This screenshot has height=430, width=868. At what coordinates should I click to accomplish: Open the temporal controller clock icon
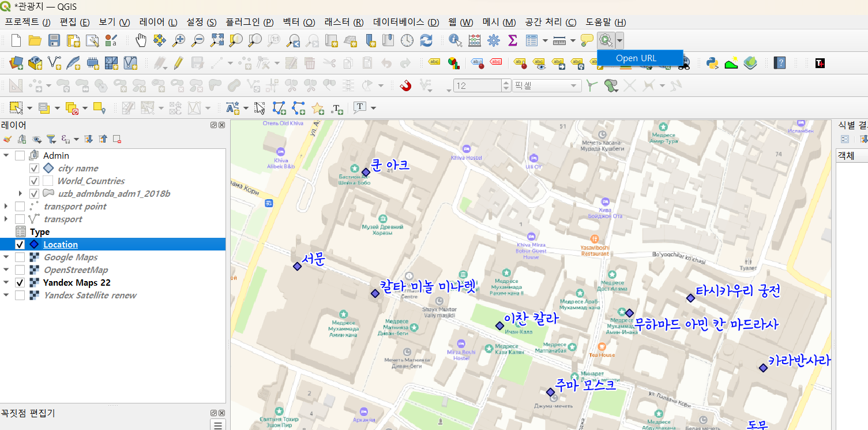pos(407,40)
